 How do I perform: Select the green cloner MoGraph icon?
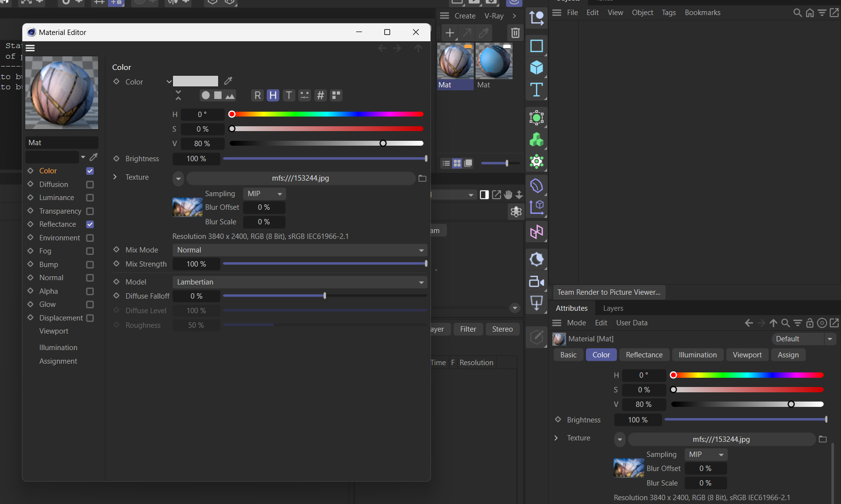[536, 140]
